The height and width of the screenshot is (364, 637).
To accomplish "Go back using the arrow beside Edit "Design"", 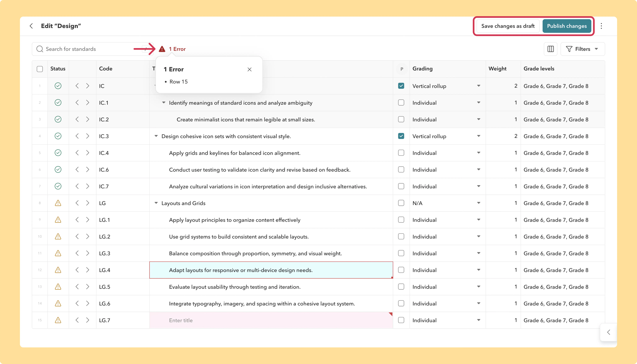I will pos(31,26).
